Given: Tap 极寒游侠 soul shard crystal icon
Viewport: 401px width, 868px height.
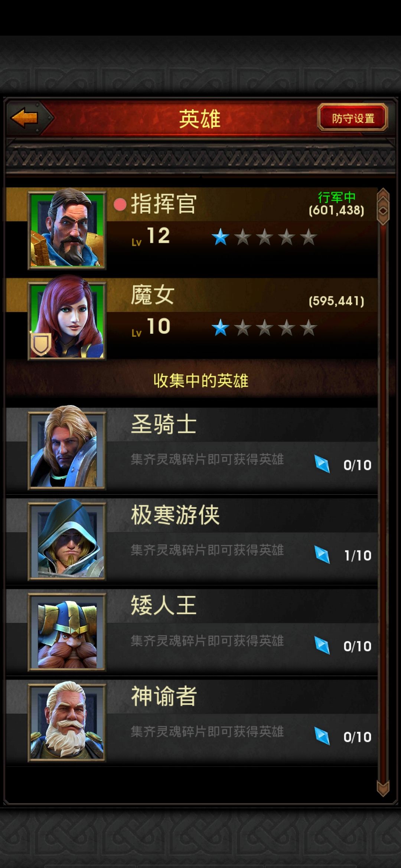Looking at the screenshot, I should pyautogui.click(x=322, y=555).
